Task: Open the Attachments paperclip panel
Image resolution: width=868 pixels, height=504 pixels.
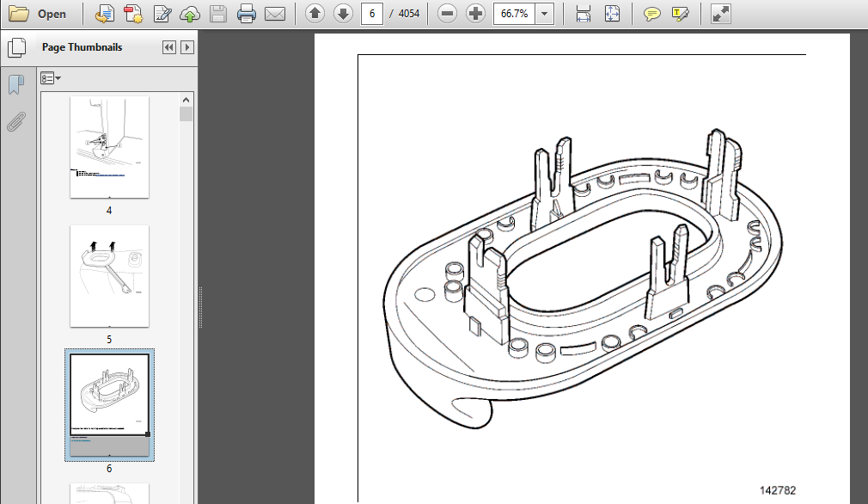Action: click(16, 122)
